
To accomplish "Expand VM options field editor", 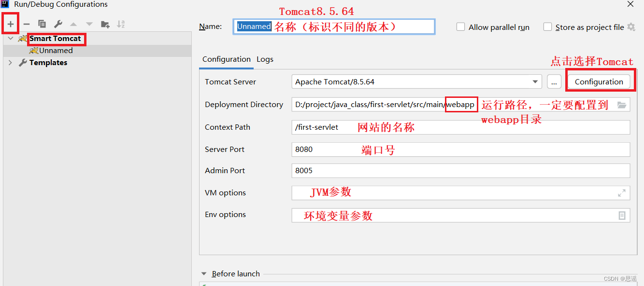I will [x=622, y=193].
